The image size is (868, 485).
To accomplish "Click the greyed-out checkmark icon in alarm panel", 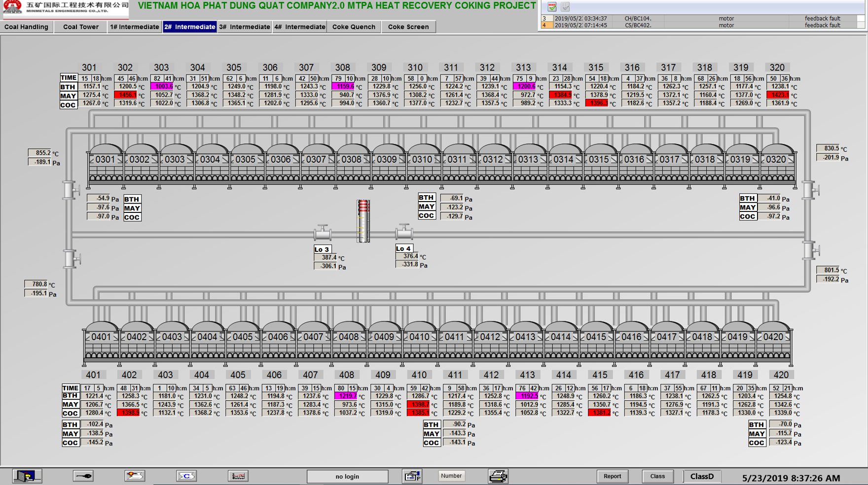I will pos(565,7).
